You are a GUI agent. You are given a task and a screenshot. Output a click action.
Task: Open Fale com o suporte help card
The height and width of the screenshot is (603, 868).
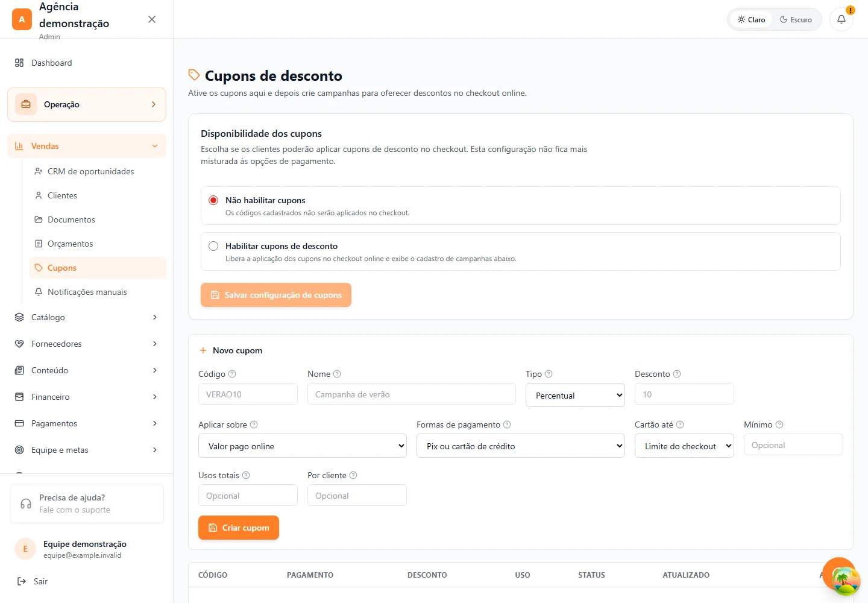(x=87, y=504)
